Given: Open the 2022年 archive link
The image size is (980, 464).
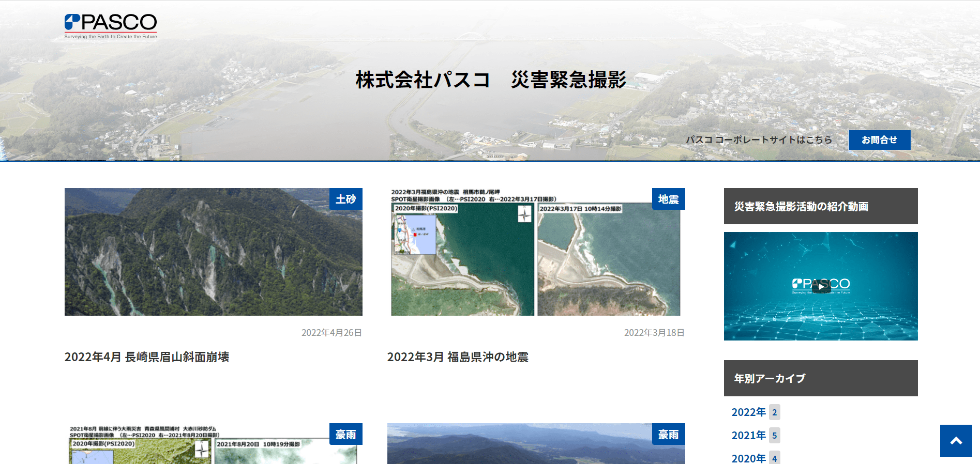Looking at the screenshot, I should tap(748, 412).
